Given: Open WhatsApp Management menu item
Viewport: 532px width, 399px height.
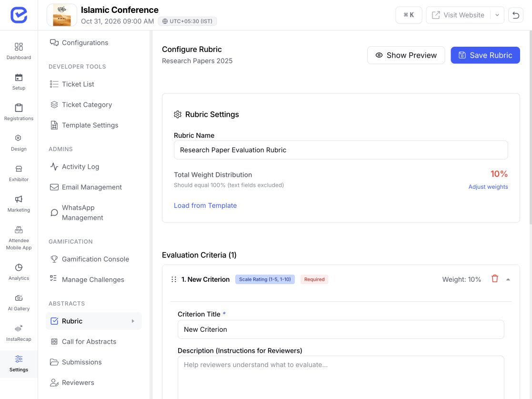Looking at the screenshot, I should pyautogui.click(x=76, y=213).
